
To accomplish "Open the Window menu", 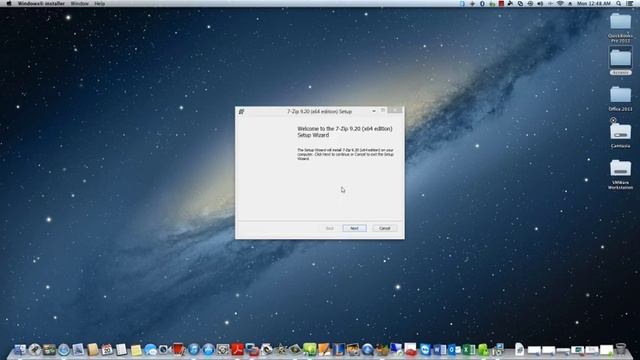I will [80, 3].
